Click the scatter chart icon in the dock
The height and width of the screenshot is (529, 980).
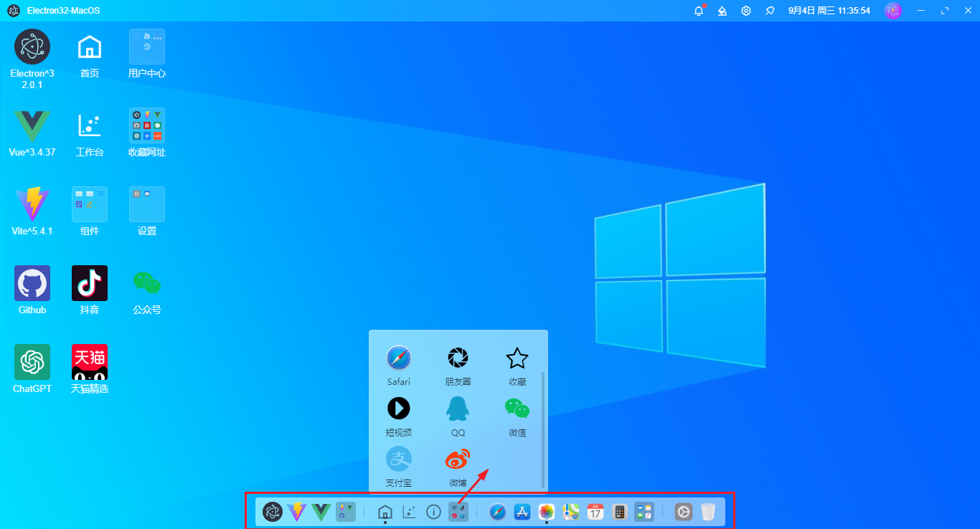point(410,512)
